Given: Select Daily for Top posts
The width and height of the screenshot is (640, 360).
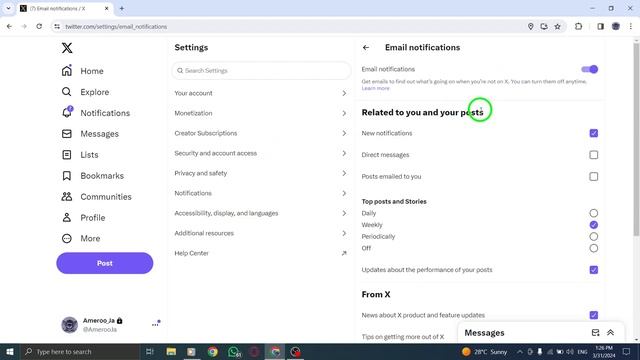Looking at the screenshot, I should [x=593, y=213].
